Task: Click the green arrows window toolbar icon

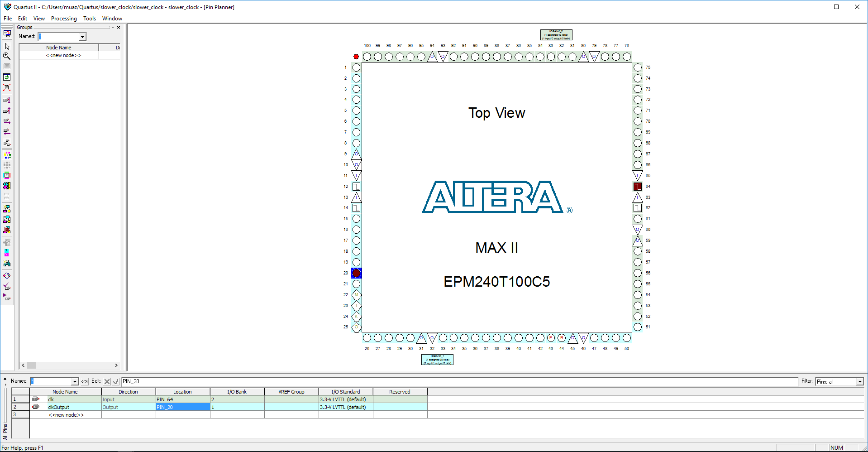Action: pos(7,77)
